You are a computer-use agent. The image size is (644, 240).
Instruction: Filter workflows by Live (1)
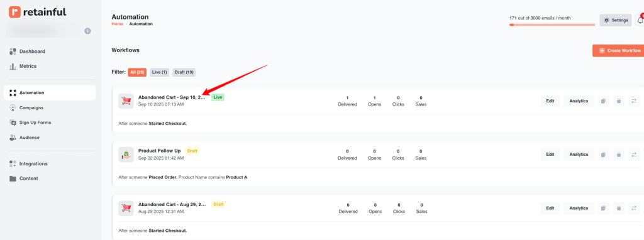[159, 72]
